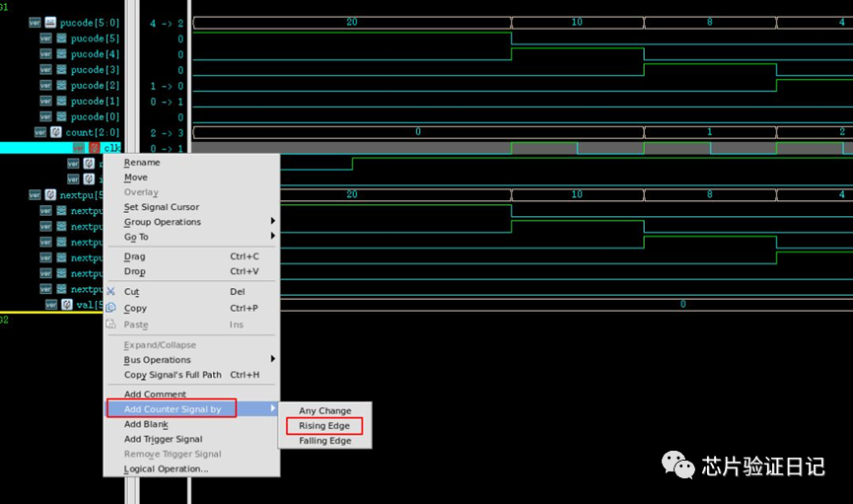Screen dimensions: 853x504
Task: Click pucode[2] value '1 -> 0'
Action: 167,86
